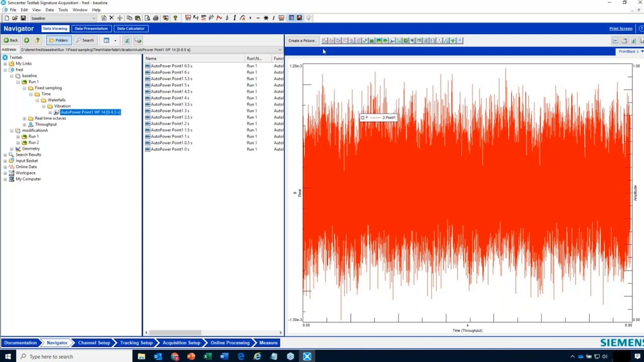Open the view mode dropdown arrow beside the list icon
644x362 pixels.
pyautogui.click(x=115, y=40)
